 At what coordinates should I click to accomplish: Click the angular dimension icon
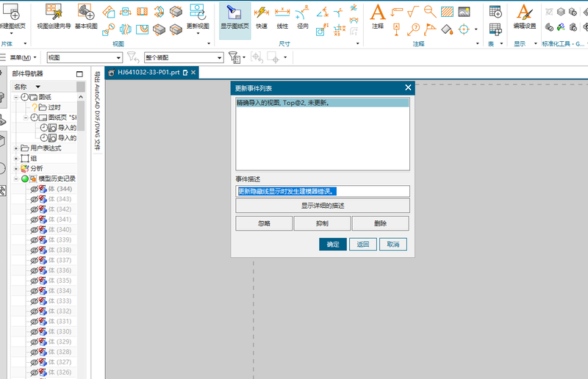point(322,12)
